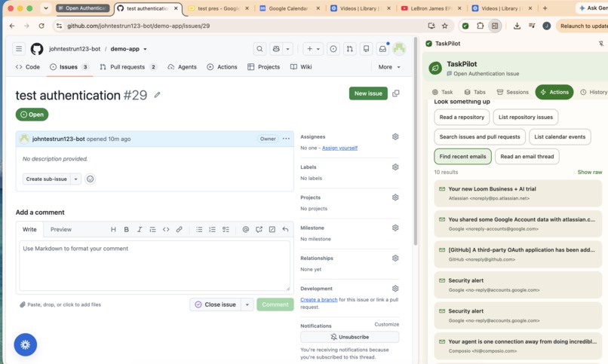The width and height of the screenshot is (608, 364).
Task: Insert a link in the comment toolbar
Action: (x=179, y=229)
